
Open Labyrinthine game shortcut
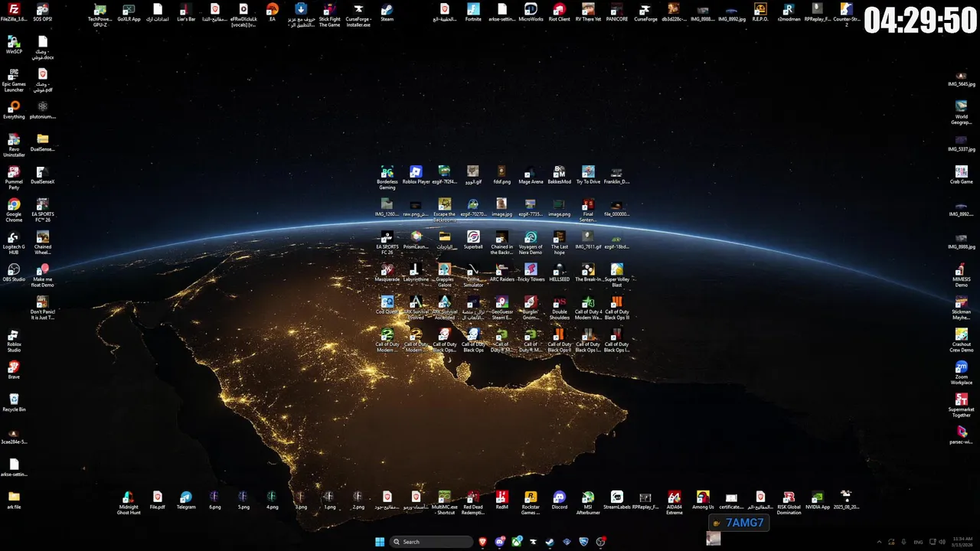(x=416, y=272)
